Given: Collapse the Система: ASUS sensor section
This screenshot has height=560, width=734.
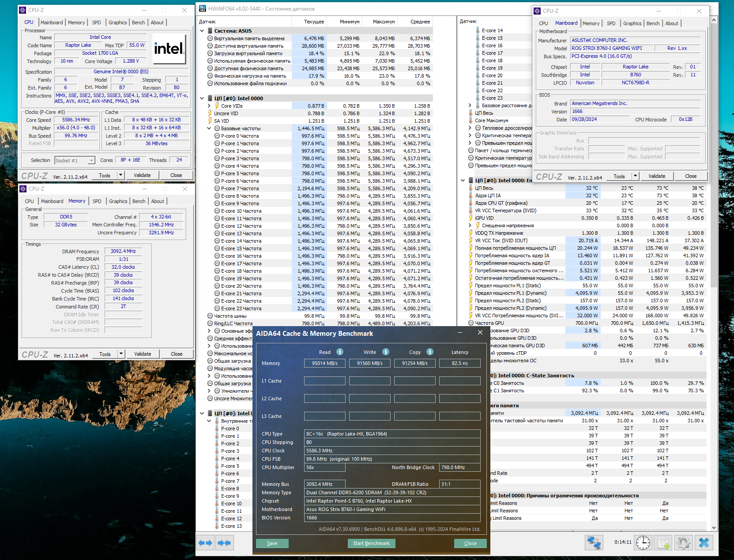Looking at the screenshot, I should (x=202, y=31).
